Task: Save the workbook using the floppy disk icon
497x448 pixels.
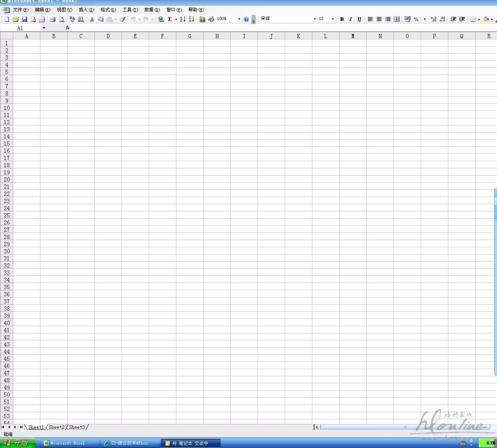Action: point(25,19)
